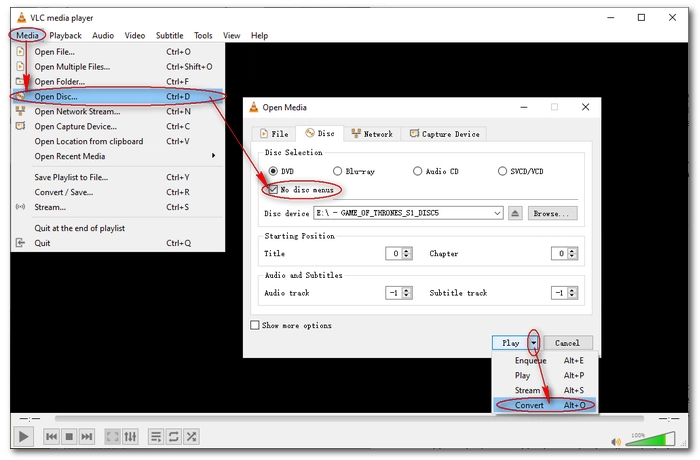The width and height of the screenshot is (700, 460).
Task: Click the Open Capture Device menu icon
Action: tap(20, 126)
